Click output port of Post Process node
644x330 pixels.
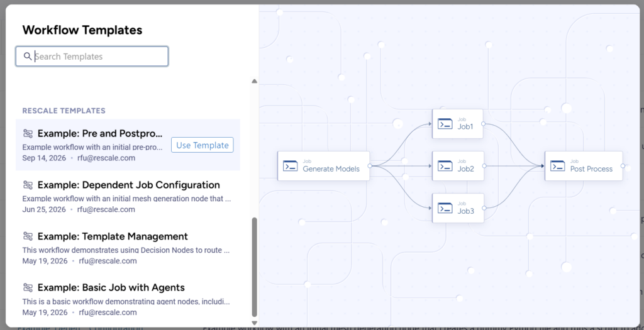click(623, 166)
